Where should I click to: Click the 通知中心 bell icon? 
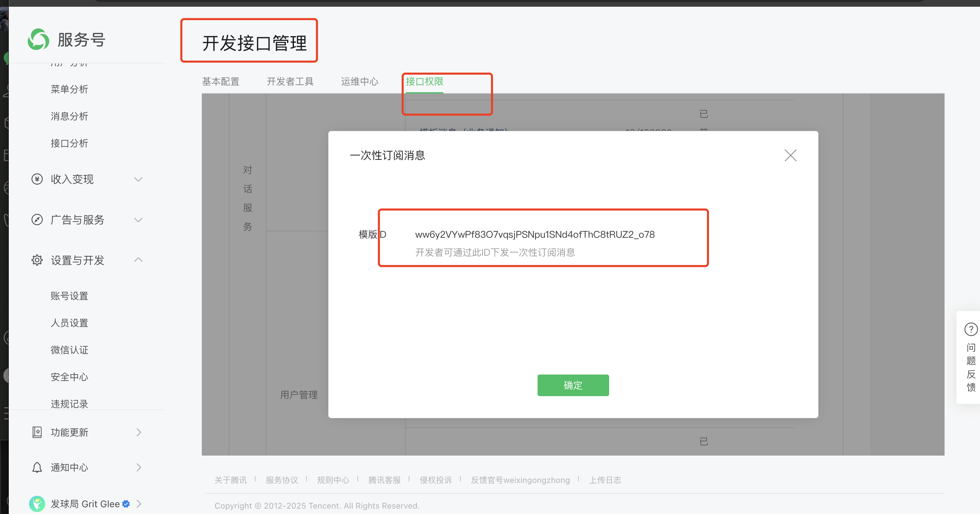click(x=37, y=467)
